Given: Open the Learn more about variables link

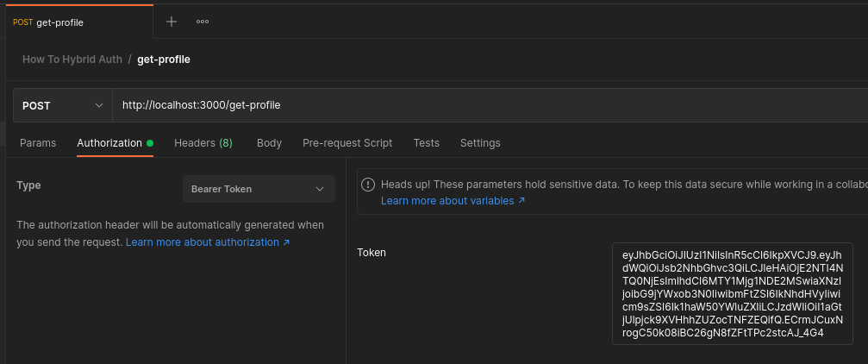Looking at the screenshot, I should pyautogui.click(x=453, y=201).
